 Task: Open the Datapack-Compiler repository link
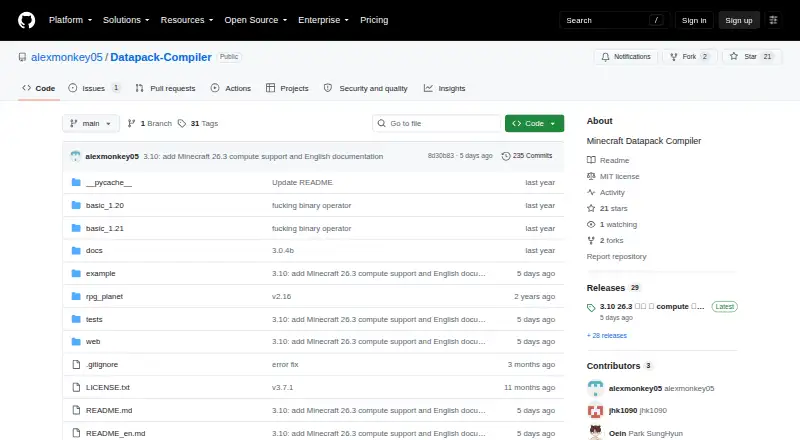click(161, 57)
